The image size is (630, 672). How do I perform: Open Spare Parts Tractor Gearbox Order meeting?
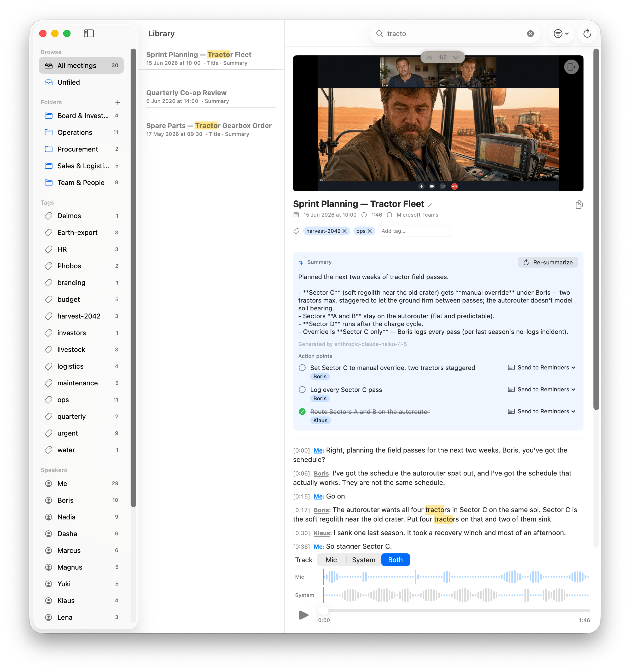point(211,130)
